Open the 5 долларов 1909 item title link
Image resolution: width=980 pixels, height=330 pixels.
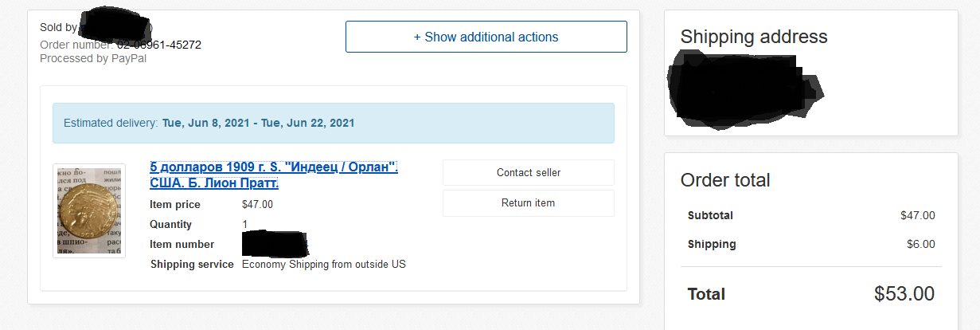tap(273, 175)
